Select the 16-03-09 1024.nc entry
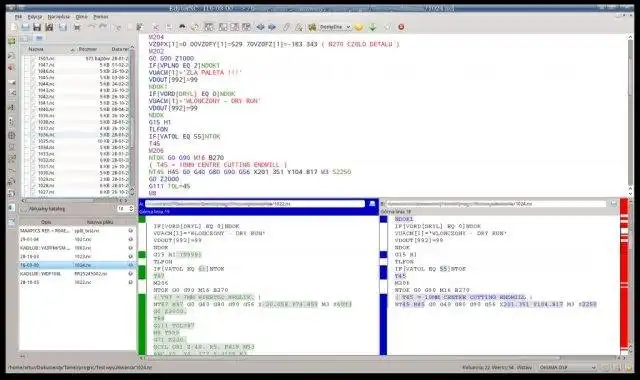This screenshot has height=380, width=640. click(77, 265)
